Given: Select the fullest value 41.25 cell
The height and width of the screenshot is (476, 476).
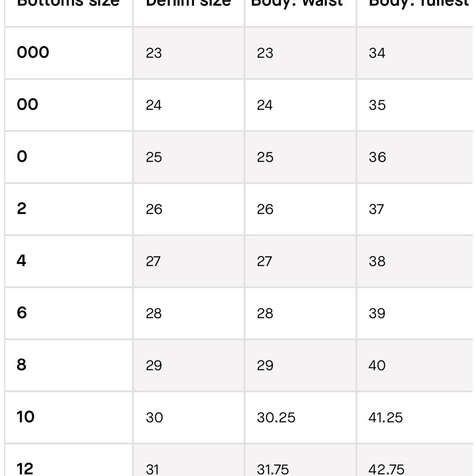Looking at the screenshot, I should [415, 417].
